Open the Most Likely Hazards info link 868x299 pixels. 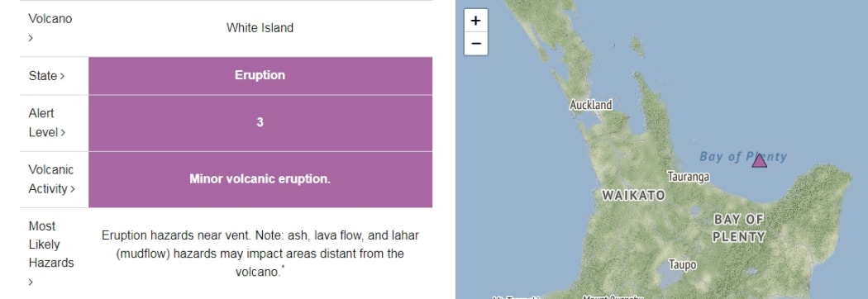click(x=51, y=254)
